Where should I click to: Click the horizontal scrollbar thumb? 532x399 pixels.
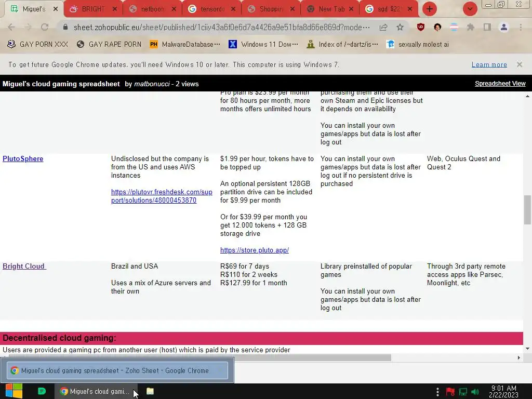coord(199,357)
